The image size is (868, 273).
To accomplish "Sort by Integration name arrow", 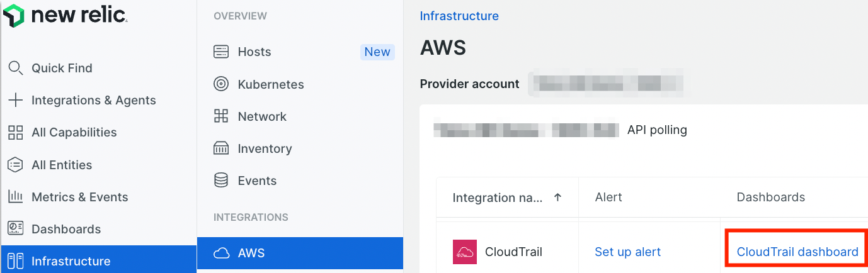I will point(557,198).
